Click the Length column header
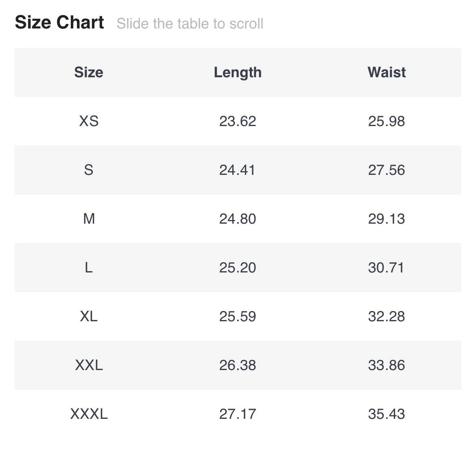 coord(238,72)
